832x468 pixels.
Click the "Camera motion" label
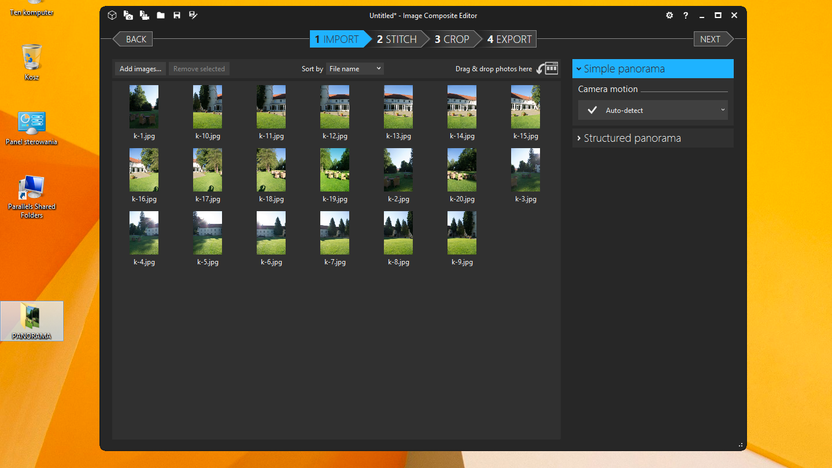608,89
